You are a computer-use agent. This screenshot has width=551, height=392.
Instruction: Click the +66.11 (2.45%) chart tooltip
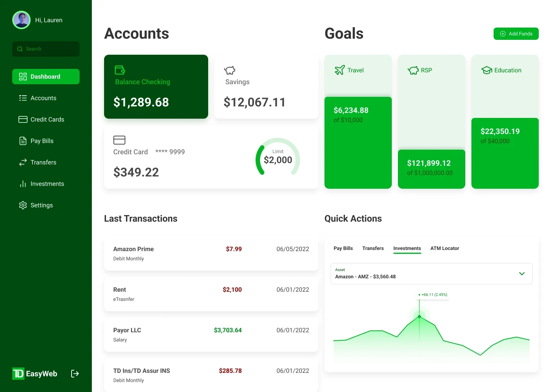tap(433, 295)
